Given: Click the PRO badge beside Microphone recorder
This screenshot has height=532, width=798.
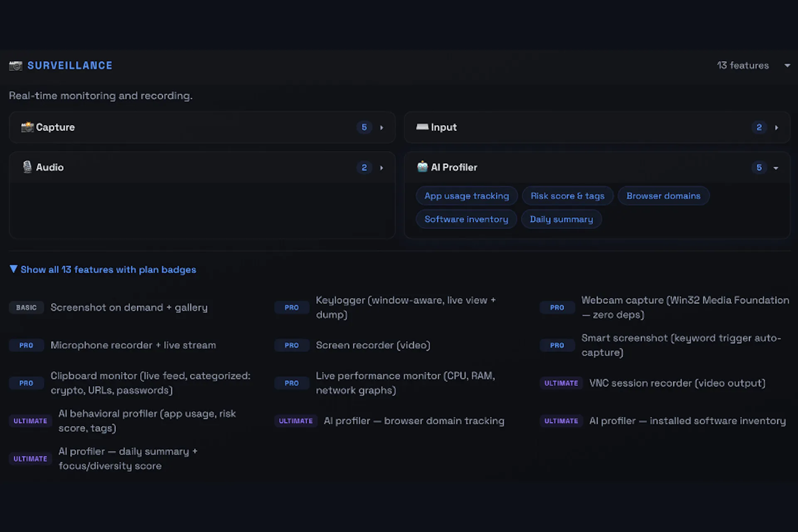Looking at the screenshot, I should pos(26,345).
